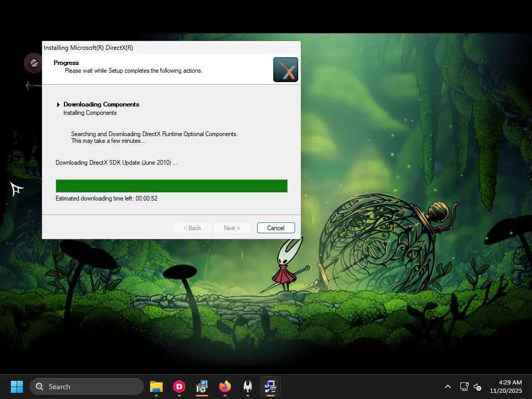The height and width of the screenshot is (399, 532).
Task: Switch to the active DirectX setup taskbar icon
Action: point(270,387)
